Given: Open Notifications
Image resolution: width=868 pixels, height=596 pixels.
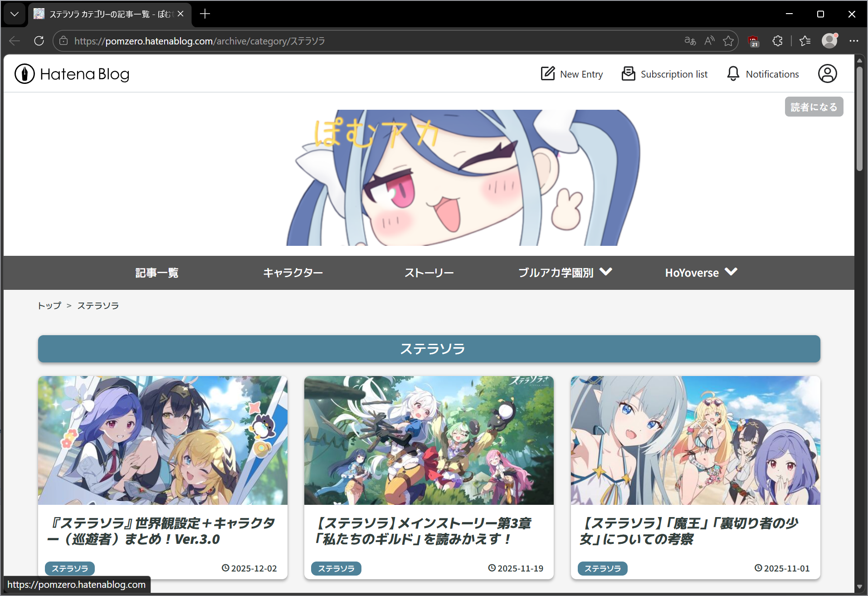Looking at the screenshot, I should pos(763,74).
